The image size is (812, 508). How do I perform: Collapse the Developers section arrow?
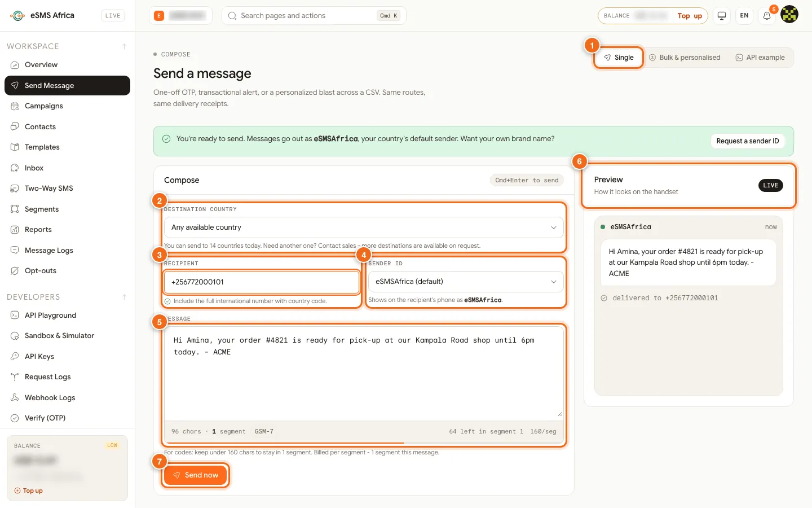(x=124, y=297)
